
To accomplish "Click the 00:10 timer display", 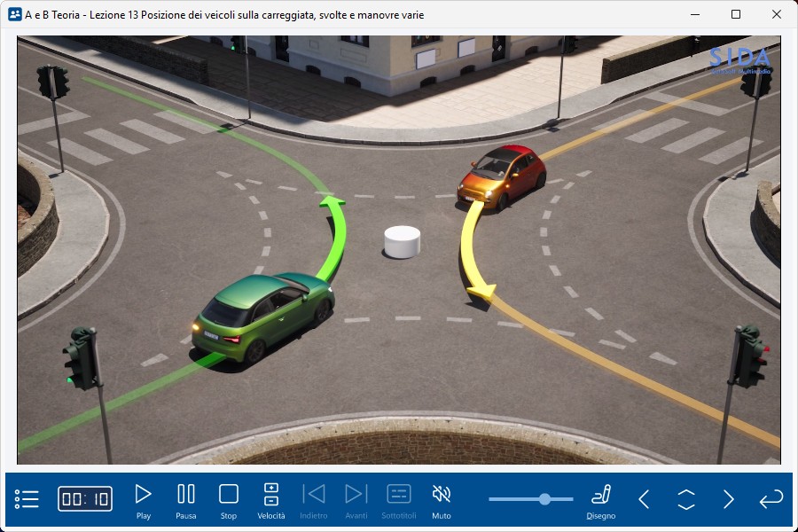I will click(85, 499).
